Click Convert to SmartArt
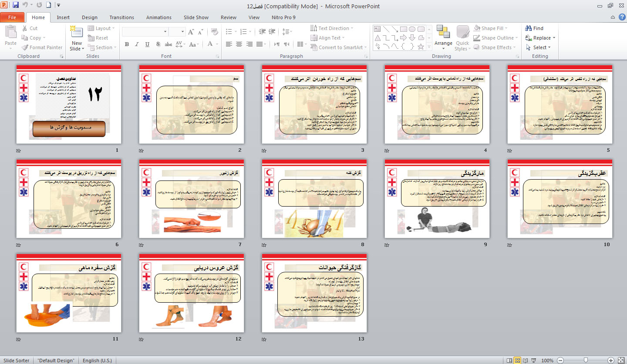The width and height of the screenshot is (627, 364). pos(338,47)
